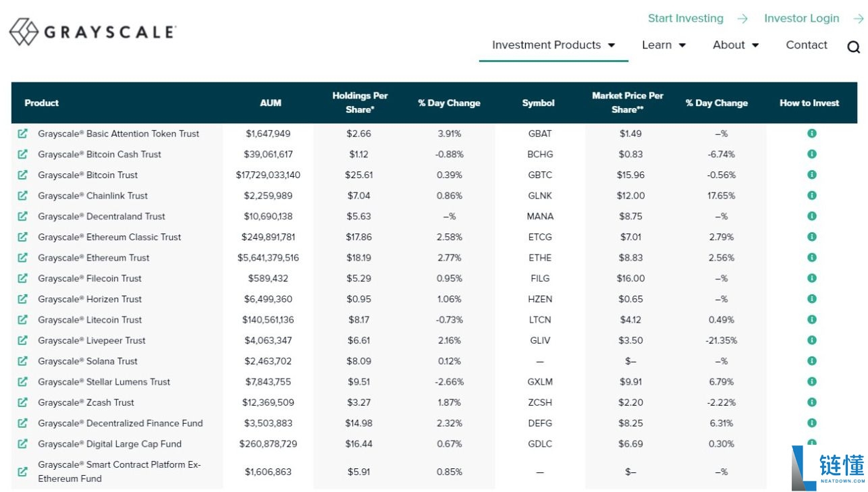Screen dimensions: 868x492
Task: Click the AUM column header
Action: (x=271, y=103)
